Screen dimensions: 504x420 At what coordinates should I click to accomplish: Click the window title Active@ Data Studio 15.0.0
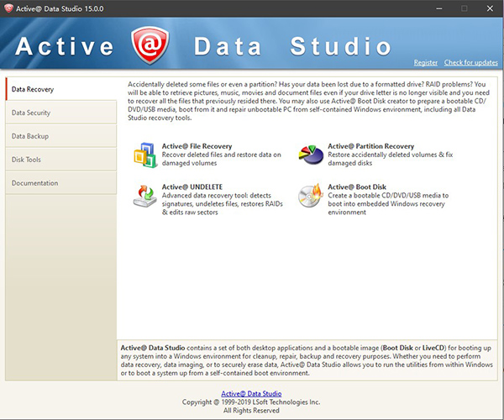click(x=60, y=8)
